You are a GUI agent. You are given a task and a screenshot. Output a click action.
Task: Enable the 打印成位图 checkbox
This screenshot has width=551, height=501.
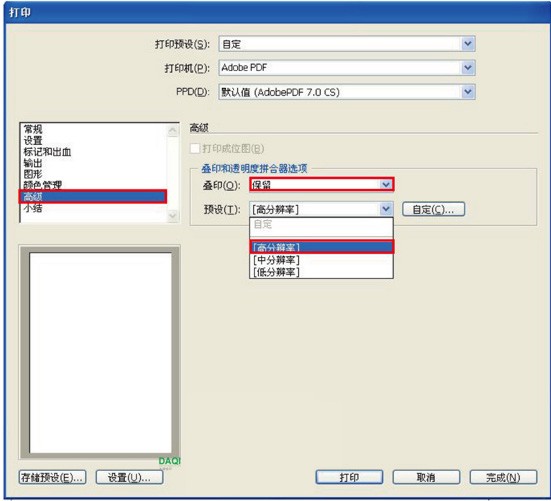pyautogui.click(x=195, y=148)
